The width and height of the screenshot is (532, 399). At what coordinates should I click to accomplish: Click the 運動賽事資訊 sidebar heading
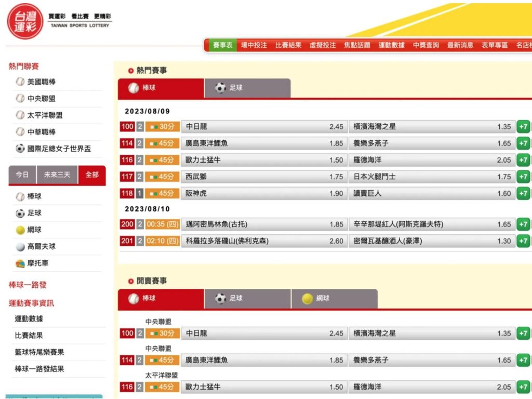click(x=31, y=303)
